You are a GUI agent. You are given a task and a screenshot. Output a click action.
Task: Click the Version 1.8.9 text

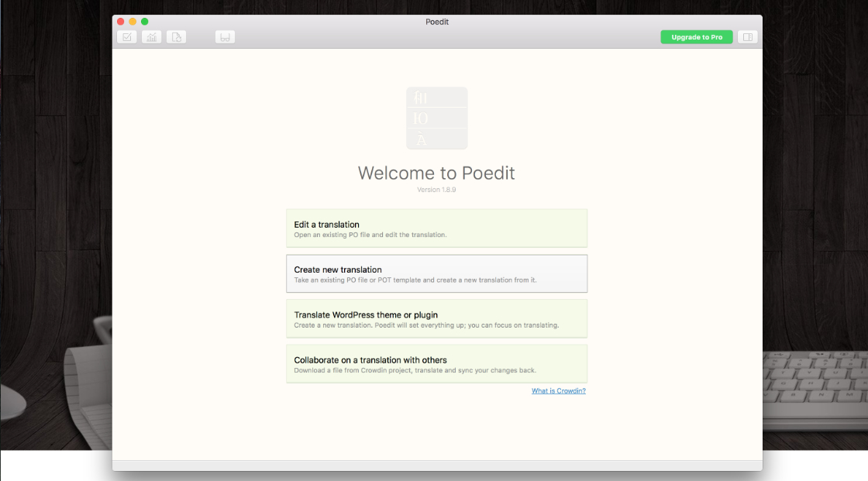click(x=436, y=190)
